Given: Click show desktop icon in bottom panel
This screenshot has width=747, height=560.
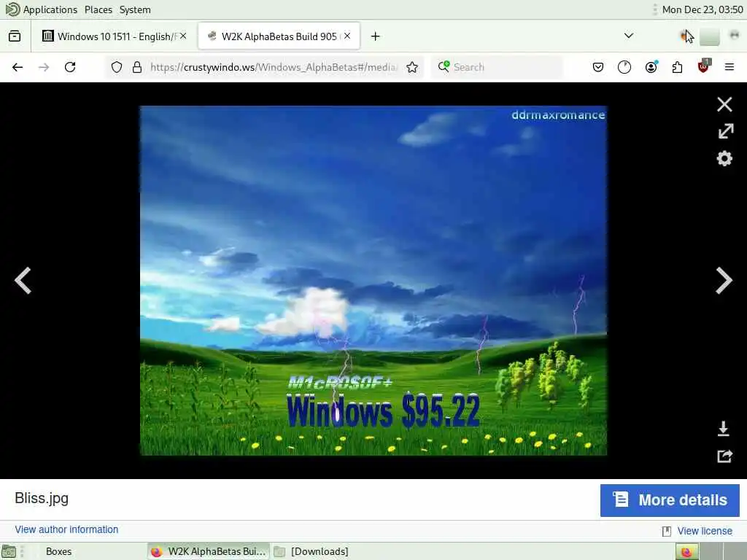Looking at the screenshot, I should (x=9, y=552).
